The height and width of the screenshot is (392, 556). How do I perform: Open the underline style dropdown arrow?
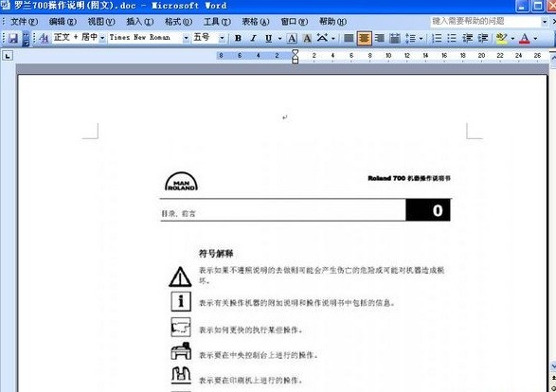click(x=279, y=38)
